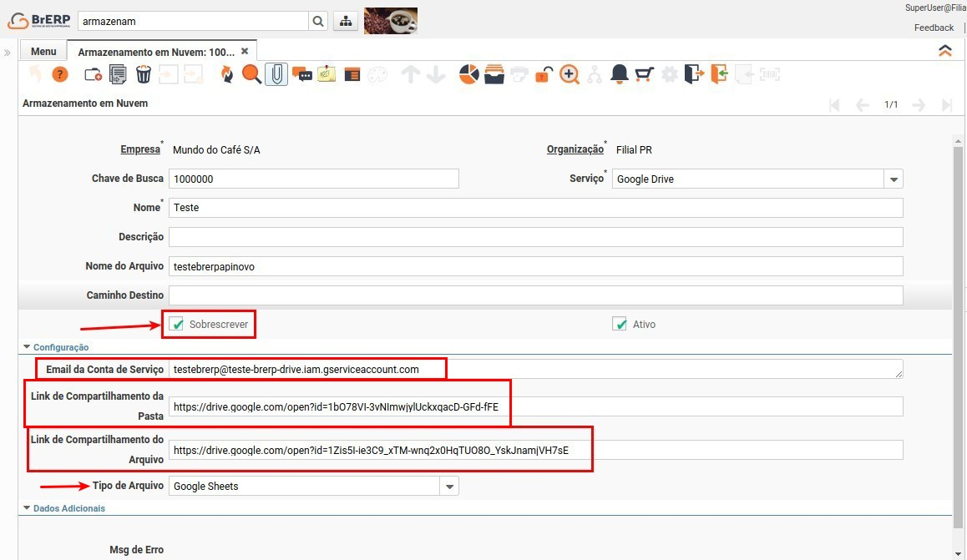Open the record search magnifier icon
The width and height of the screenshot is (967, 560).
click(x=251, y=74)
